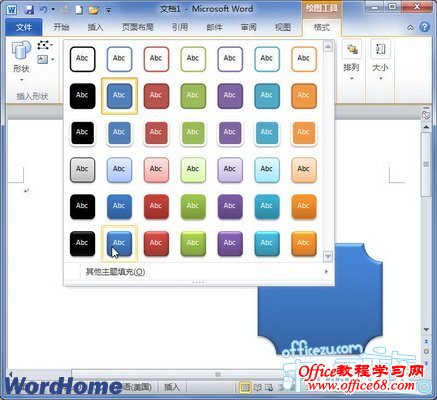Pick black white-bordered style in third row

(82, 133)
